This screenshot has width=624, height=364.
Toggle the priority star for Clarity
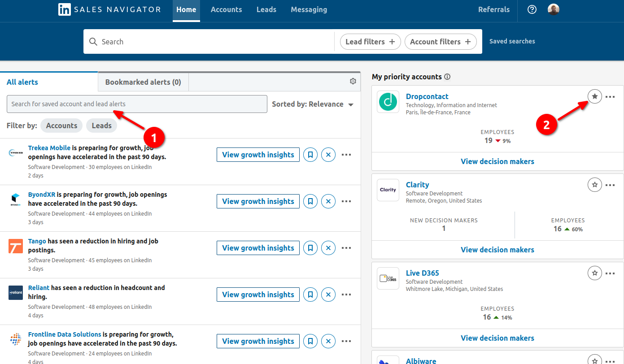click(595, 185)
